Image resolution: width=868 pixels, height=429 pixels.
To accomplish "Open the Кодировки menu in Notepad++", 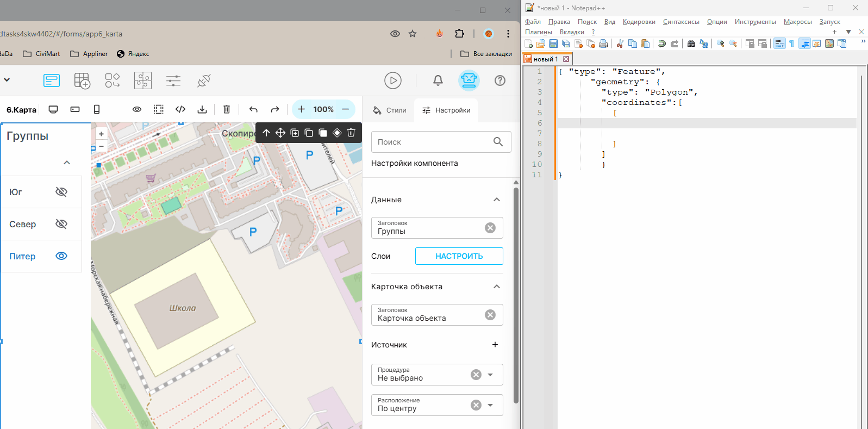I will pyautogui.click(x=639, y=22).
